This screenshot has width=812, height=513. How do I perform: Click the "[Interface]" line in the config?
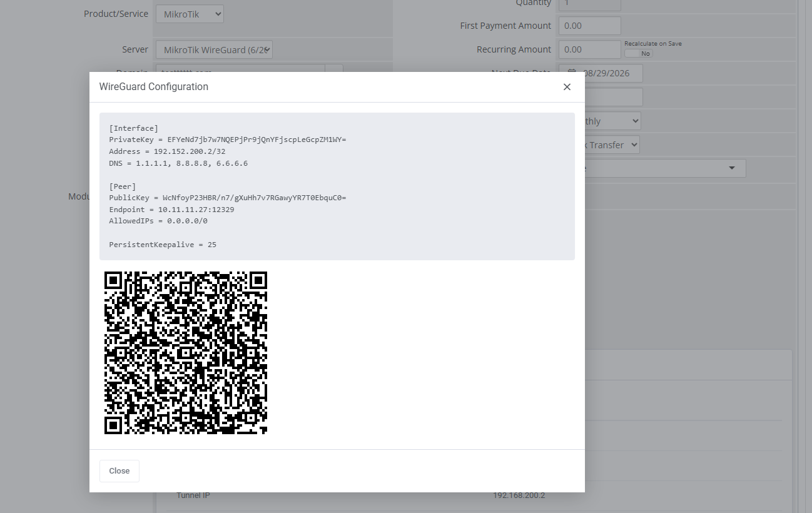tap(134, 128)
